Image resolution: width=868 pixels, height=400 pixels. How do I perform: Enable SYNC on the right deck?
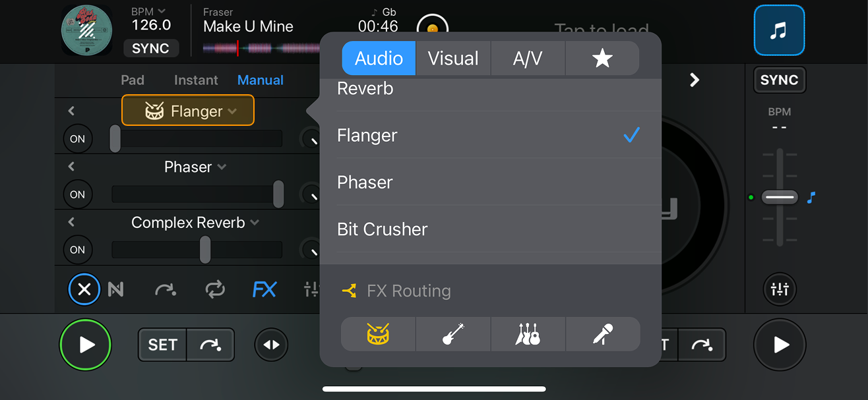[779, 80]
